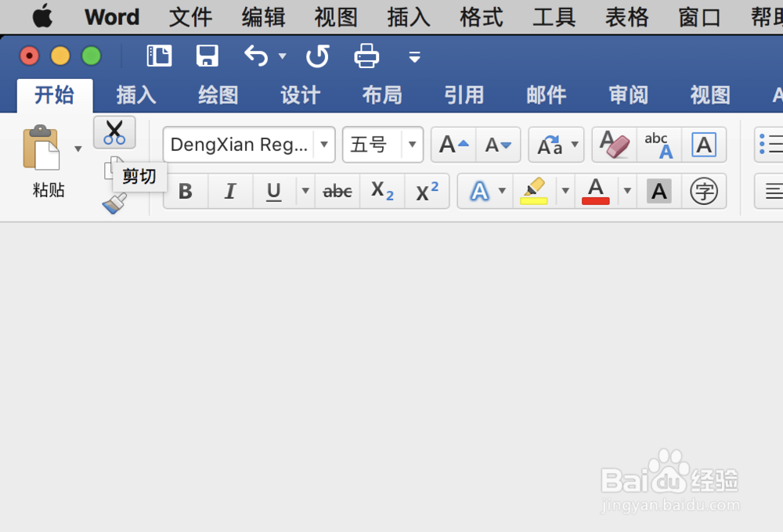
Task: Open the sidebar layout icon in title bar
Action: coord(159,56)
